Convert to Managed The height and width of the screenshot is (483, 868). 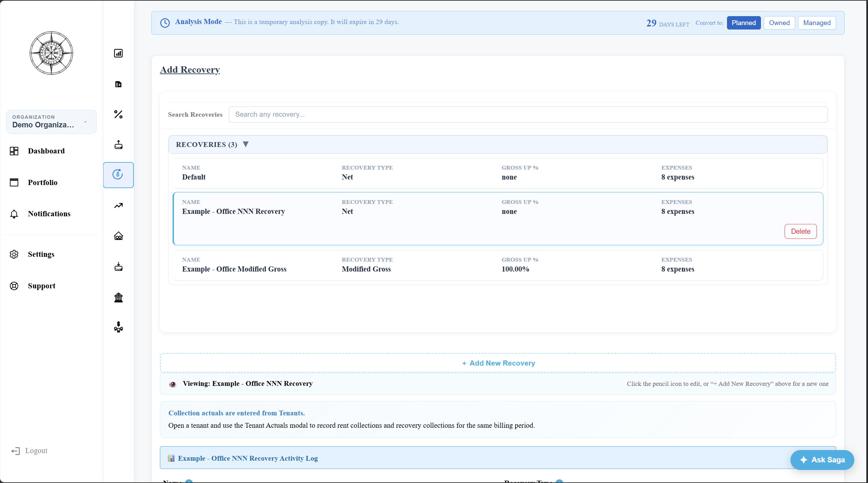coord(817,23)
